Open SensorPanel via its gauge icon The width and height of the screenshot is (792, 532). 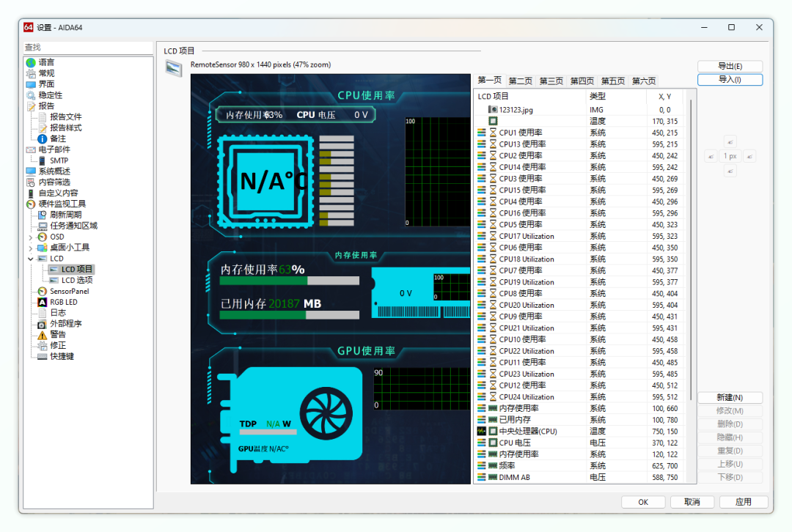pos(42,292)
